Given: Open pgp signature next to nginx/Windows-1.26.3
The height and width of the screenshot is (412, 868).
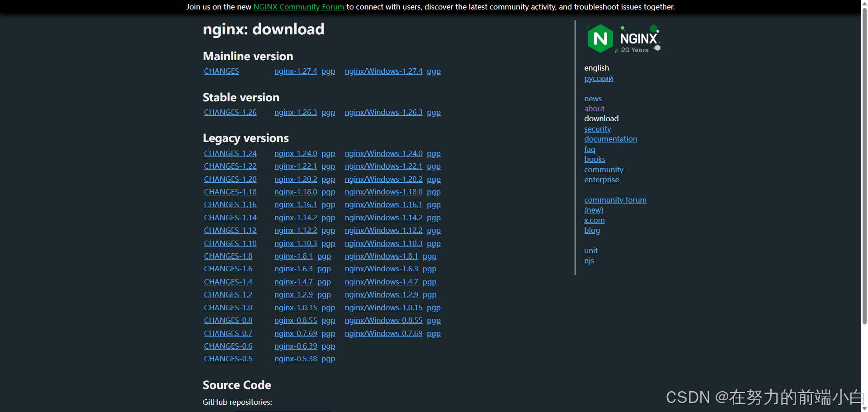Looking at the screenshot, I should [434, 112].
